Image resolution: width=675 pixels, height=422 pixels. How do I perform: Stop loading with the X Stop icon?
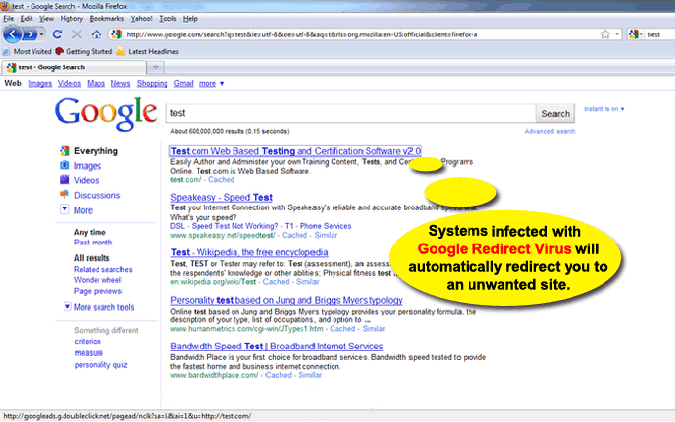(x=77, y=34)
